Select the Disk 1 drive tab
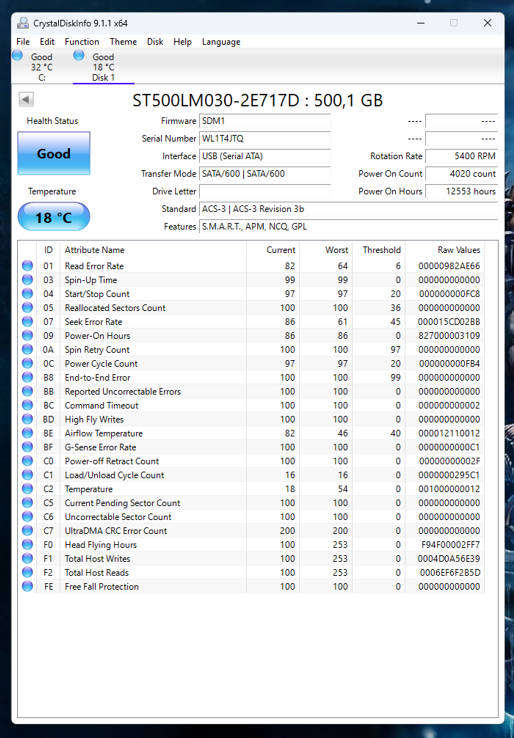514x738 pixels. point(104,66)
